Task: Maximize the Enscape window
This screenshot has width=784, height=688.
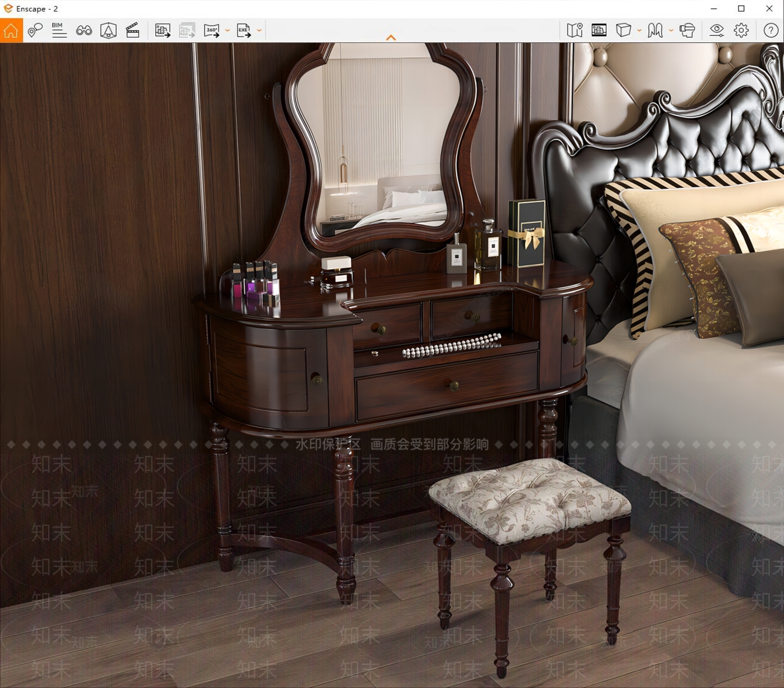Action: point(741,9)
